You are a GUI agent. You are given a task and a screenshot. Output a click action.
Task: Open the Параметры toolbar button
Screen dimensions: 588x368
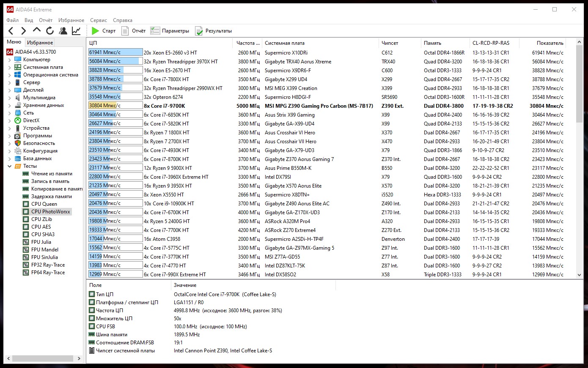pos(170,31)
